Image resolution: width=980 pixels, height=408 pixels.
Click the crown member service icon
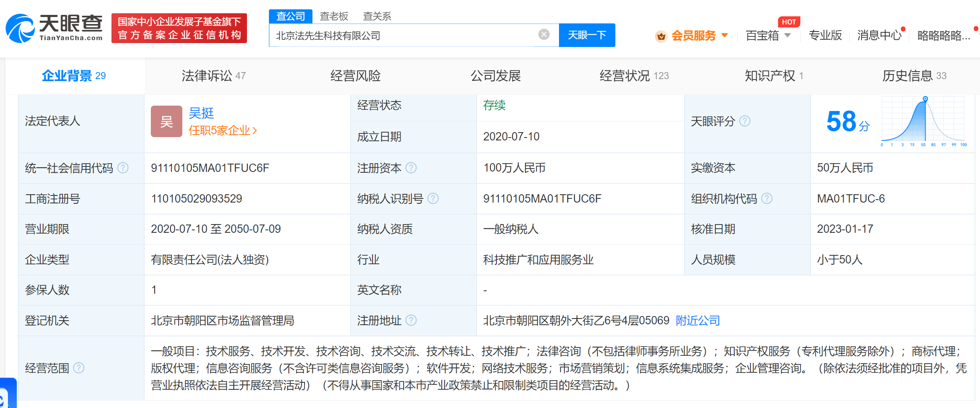661,36
